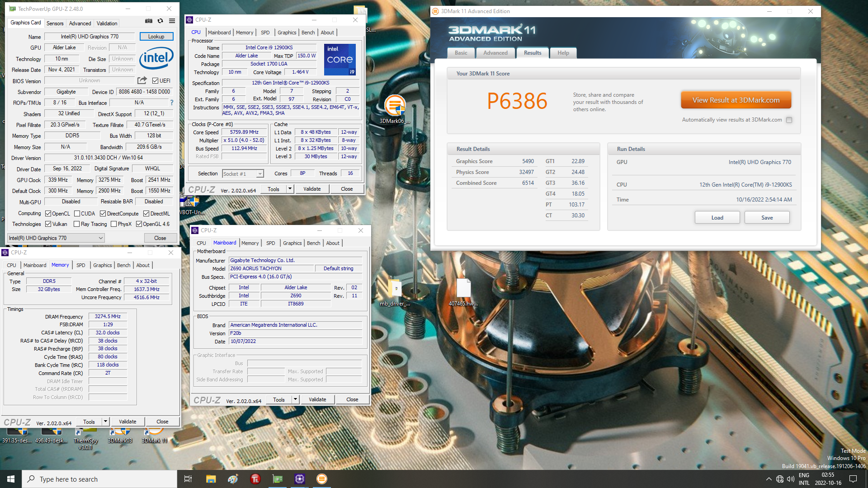Viewport: 868px width, 488px height.
Task: Click the 3DMark 11 orange taskbar icon
Action: tap(321, 479)
